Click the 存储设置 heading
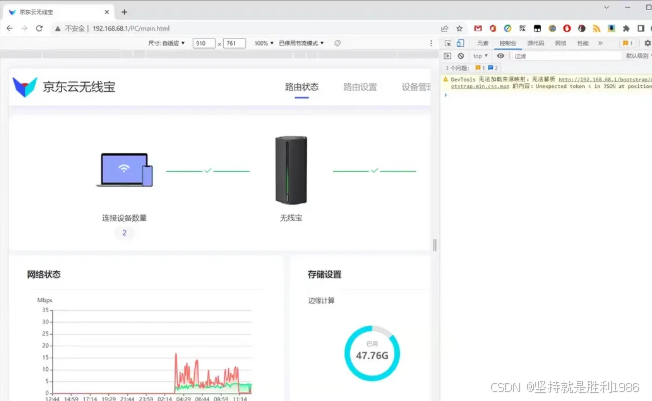Viewport: 652px width, 401px height. (324, 274)
